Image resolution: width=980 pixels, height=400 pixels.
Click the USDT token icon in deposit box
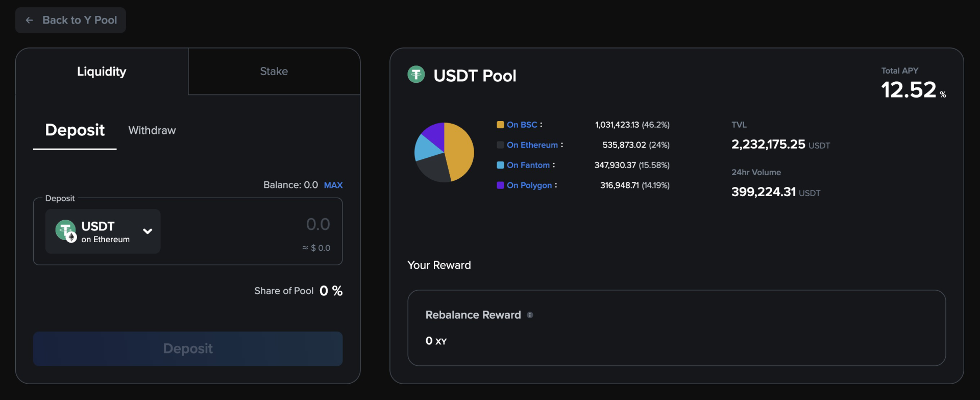pyautogui.click(x=66, y=231)
